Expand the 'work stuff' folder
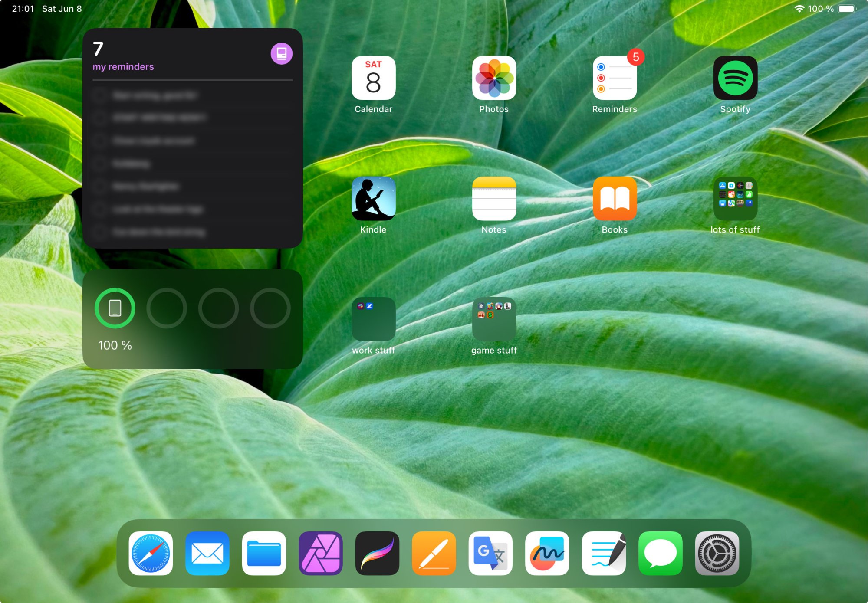The width and height of the screenshot is (868, 603). pyautogui.click(x=373, y=319)
